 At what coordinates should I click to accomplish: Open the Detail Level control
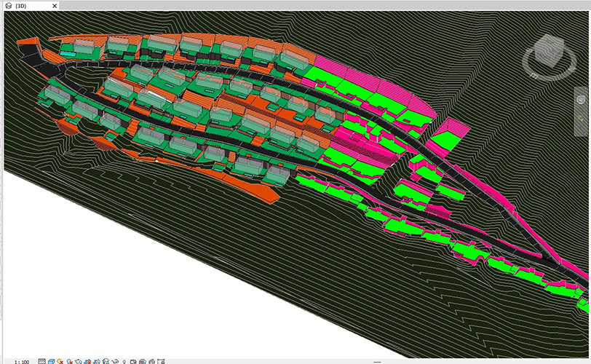pos(41,362)
